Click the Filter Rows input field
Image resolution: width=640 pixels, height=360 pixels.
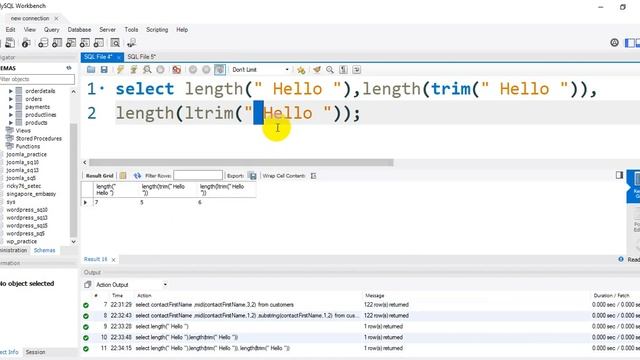coord(198,176)
